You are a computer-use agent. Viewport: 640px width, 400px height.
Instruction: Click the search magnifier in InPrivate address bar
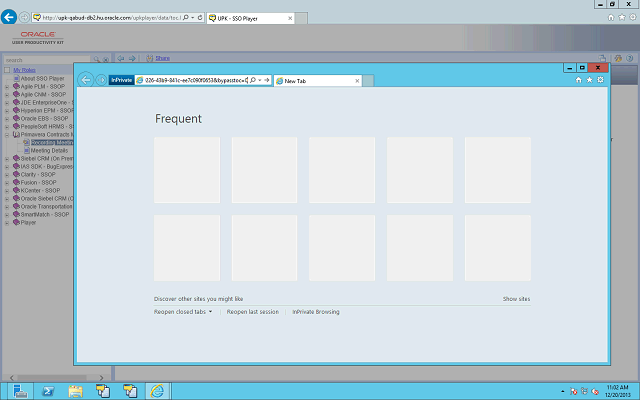pyautogui.click(x=253, y=80)
